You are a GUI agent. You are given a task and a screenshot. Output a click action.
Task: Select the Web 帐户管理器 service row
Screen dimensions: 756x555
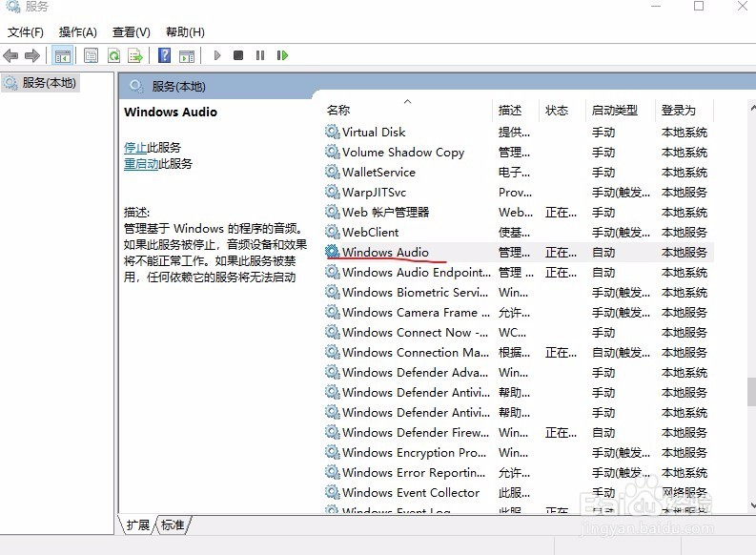coord(519,212)
